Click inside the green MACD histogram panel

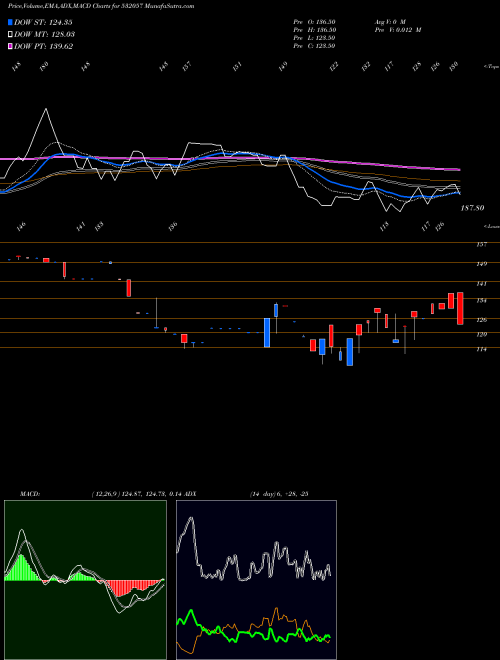click(x=85, y=580)
